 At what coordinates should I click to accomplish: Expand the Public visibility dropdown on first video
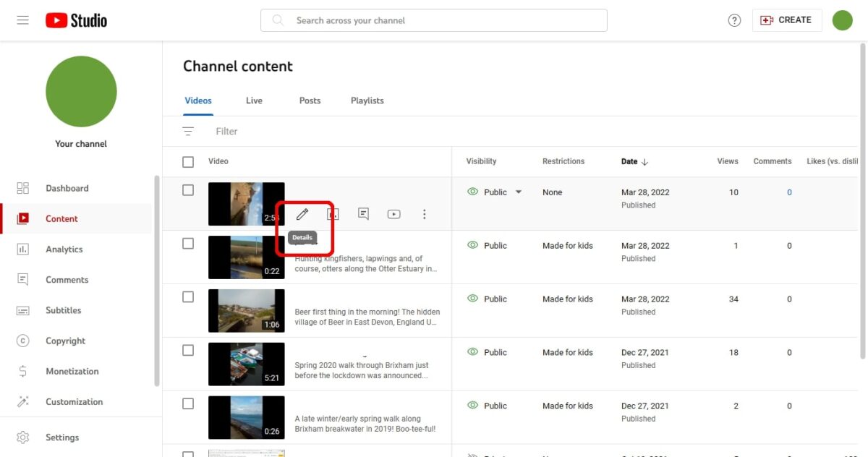pos(519,192)
